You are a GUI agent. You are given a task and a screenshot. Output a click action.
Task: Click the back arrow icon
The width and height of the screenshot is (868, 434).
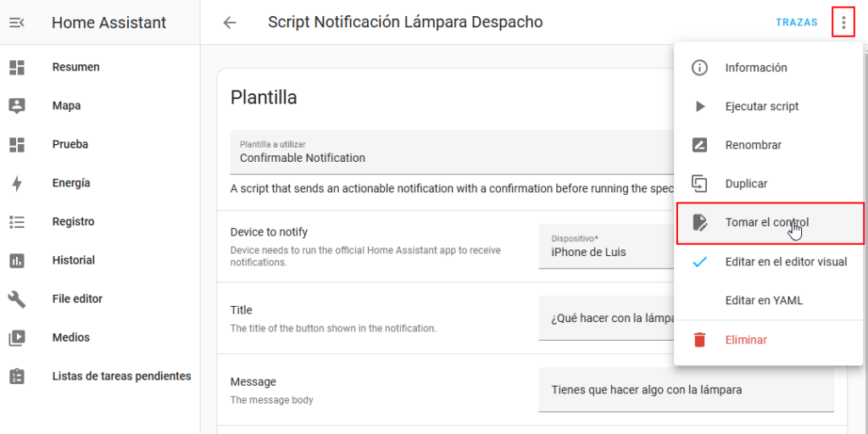[x=230, y=23]
